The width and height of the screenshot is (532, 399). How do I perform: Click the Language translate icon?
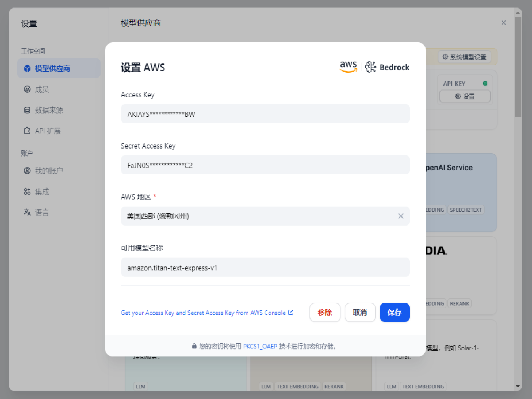[x=27, y=212]
